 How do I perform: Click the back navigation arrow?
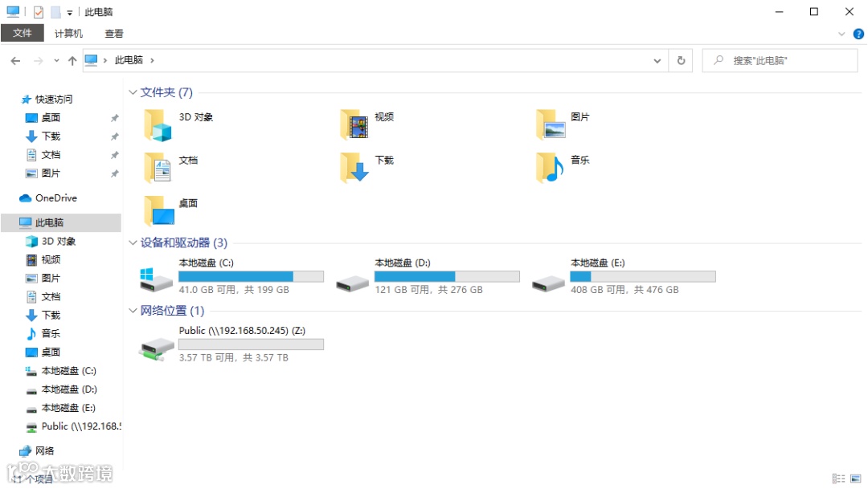point(14,59)
